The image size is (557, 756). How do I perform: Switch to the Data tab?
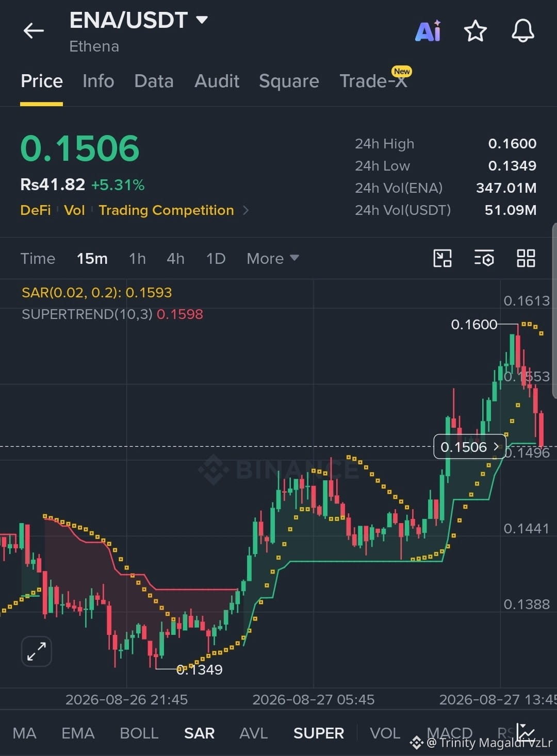[x=154, y=81]
